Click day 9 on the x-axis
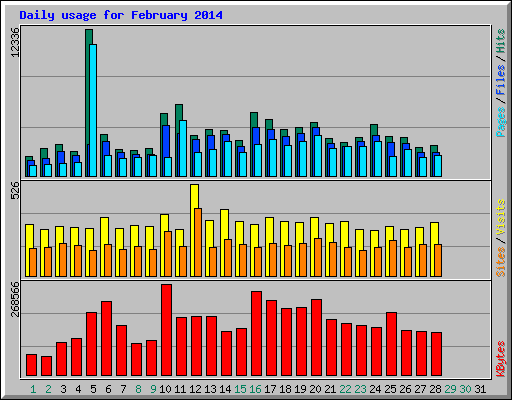Viewport: 512px width, 400px height. tap(153, 389)
